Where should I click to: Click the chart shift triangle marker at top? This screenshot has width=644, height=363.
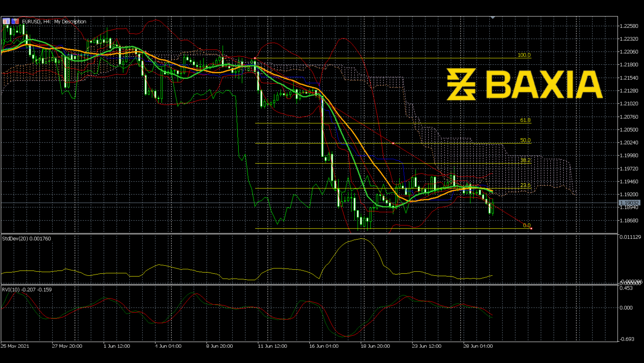493,18
